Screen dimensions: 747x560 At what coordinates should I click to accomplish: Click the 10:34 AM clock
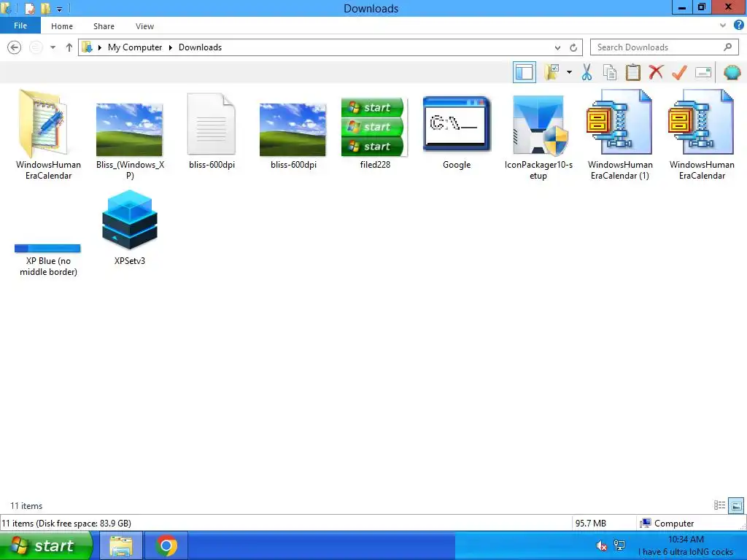(686, 540)
